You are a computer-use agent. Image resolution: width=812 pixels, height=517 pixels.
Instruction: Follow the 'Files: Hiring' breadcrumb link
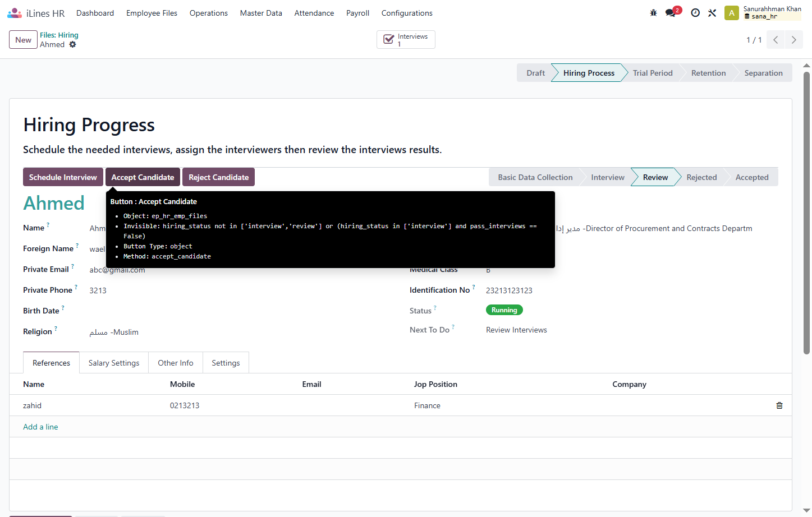coord(59,35)
